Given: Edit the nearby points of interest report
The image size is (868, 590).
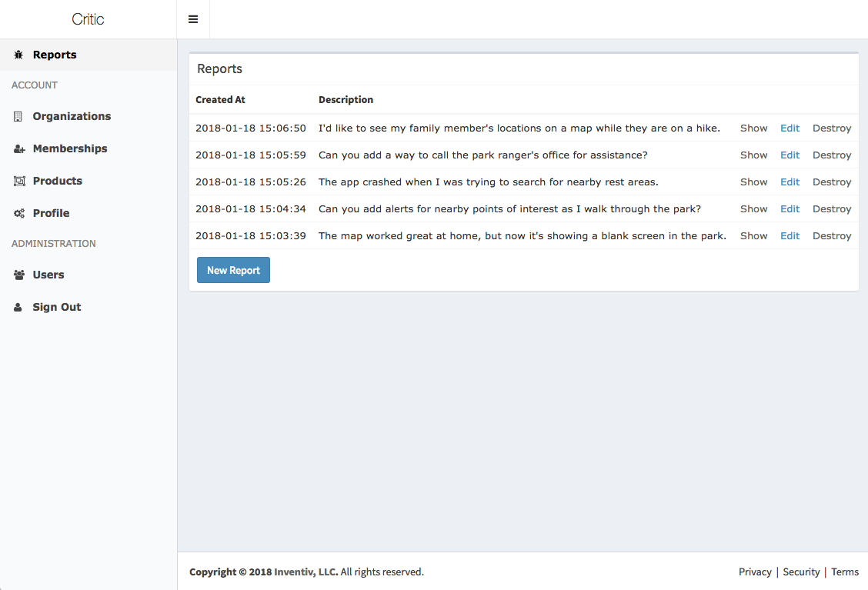Looking at the screenshot, I should [x=790, y=208].
